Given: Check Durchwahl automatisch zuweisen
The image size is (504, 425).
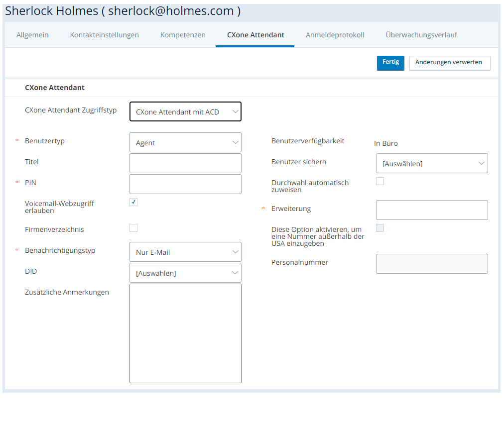Looking at the screenshot, I should (x=380, y=181).
